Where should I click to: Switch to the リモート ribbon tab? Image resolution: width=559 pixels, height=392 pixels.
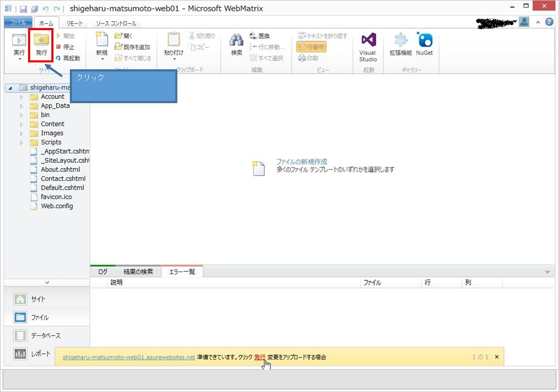[75, 23]
